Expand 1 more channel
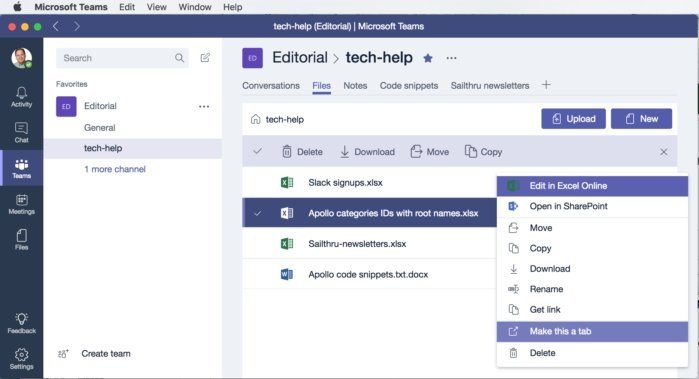The image size is (699, 379). click(x=115, y=169)
